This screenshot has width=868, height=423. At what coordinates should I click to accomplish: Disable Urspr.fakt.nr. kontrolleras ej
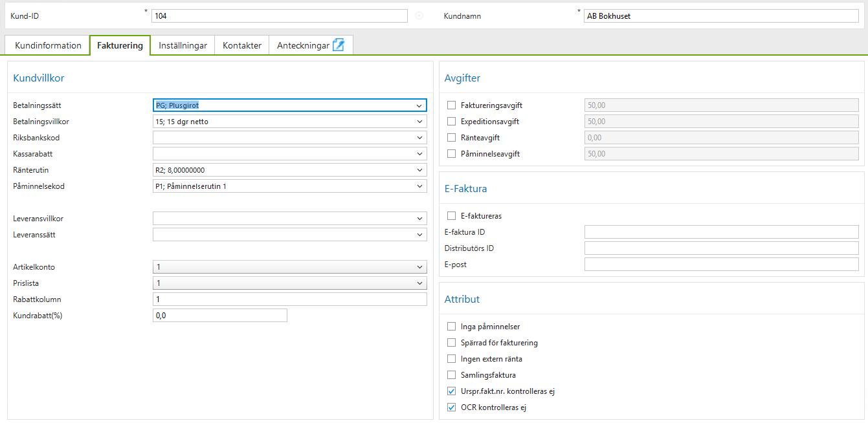click(x=451, y=391)
